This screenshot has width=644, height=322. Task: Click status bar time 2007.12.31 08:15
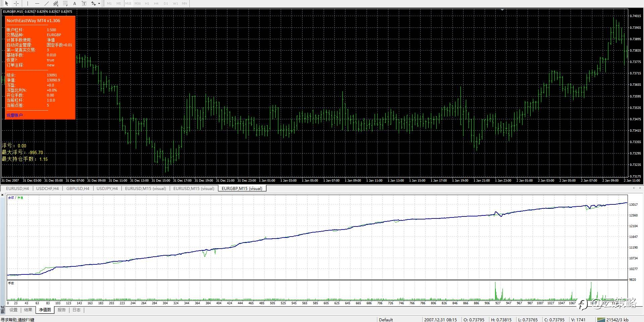tap(440, 320)
